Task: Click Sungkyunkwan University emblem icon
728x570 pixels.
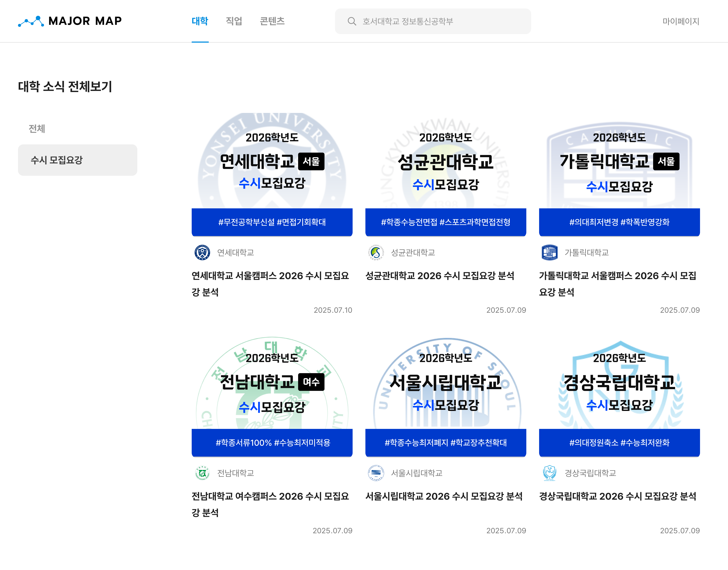Action: click(x=376, y=253)
